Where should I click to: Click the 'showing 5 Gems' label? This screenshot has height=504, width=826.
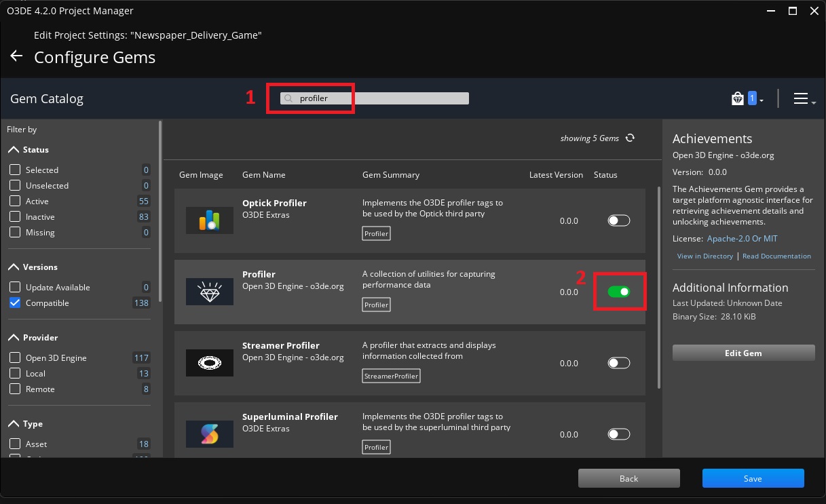(x=589, y=138)
